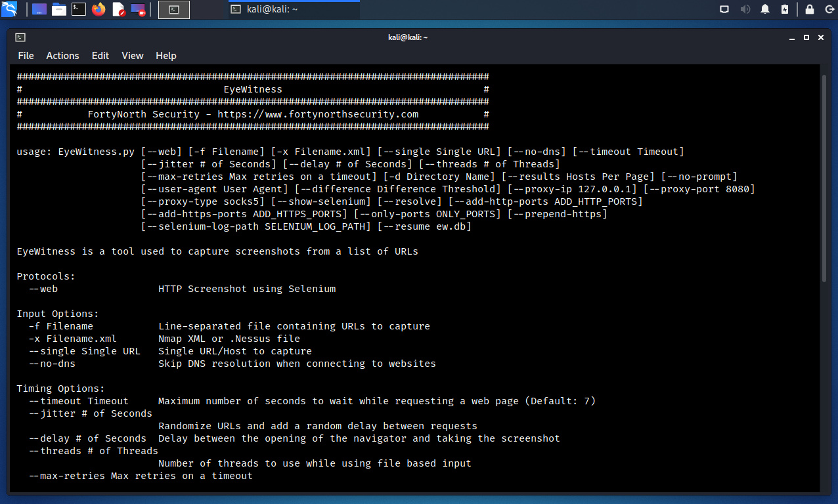This screenshot has width=838, height=504.
Task: Click the screen recorder panel icon
Action: (138, 9)
